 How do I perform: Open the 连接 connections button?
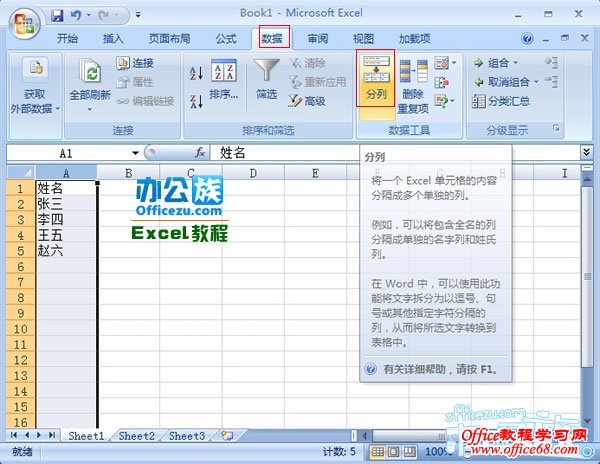(x=135, y=63)
